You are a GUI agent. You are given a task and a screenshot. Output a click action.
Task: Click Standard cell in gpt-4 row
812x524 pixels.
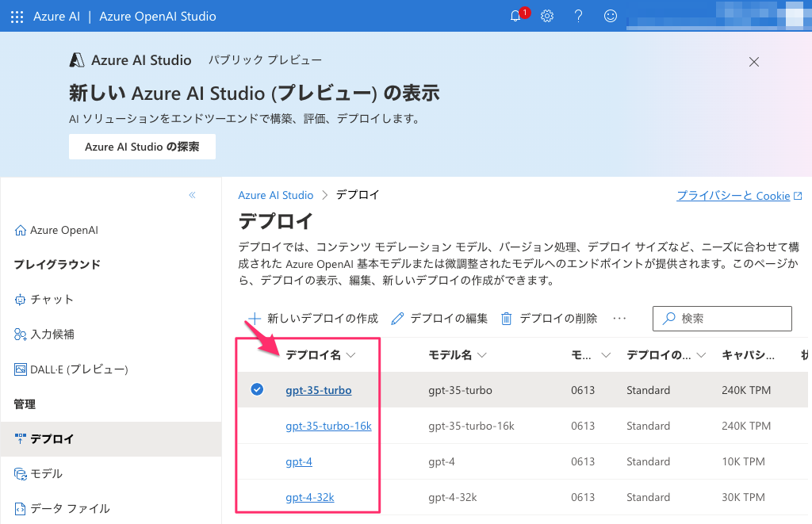[x=649, y=462]
